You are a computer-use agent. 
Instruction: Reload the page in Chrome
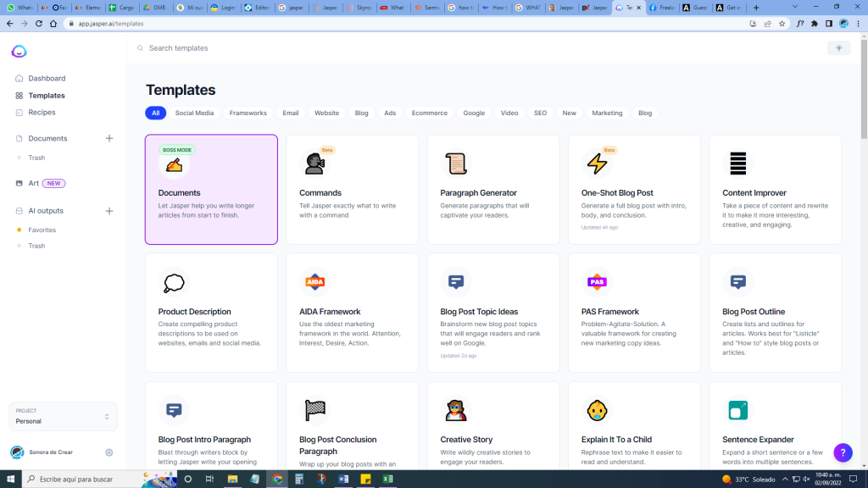tap(39, 24)
